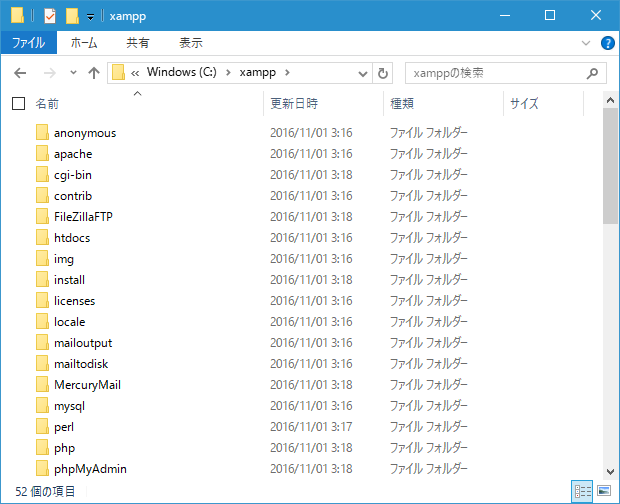Expand the Windows (C:) breadcrumb arrow
This screenshot has width=620, height=504.
(228, 73)
